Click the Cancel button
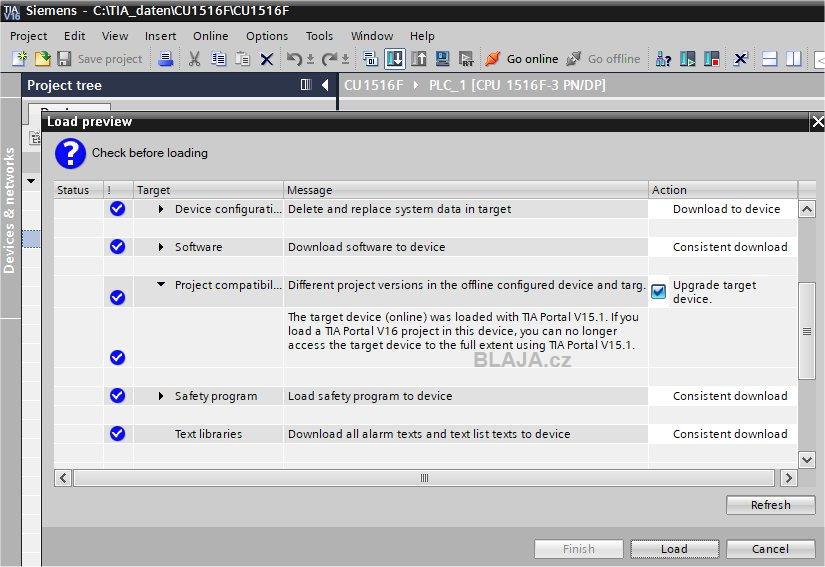This screenshot has height=567, width=825. pos(771,549)
